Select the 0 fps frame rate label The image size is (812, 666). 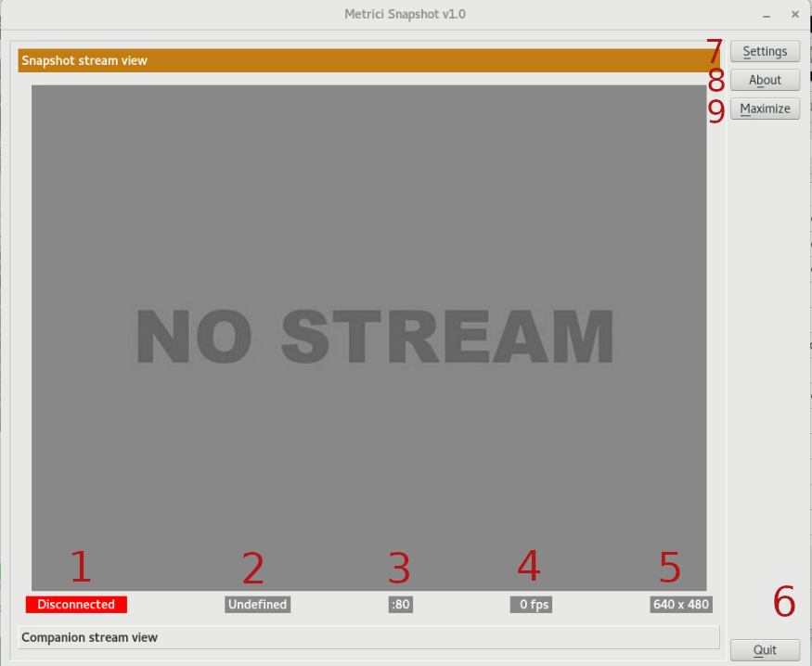(x=531, y=605)
